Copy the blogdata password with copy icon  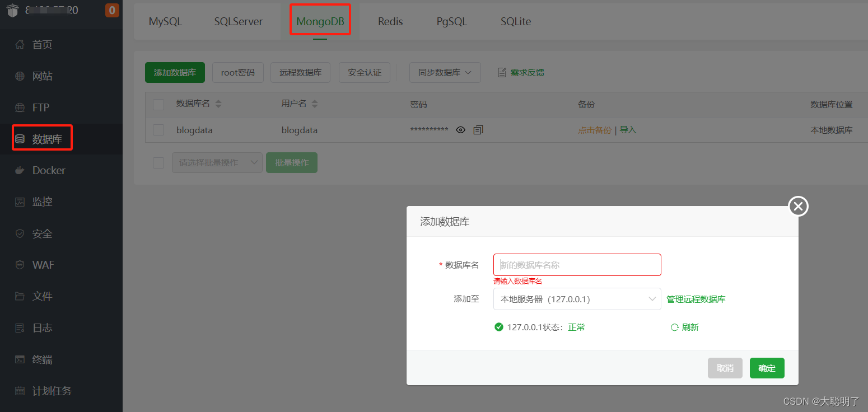pos(478,130)
